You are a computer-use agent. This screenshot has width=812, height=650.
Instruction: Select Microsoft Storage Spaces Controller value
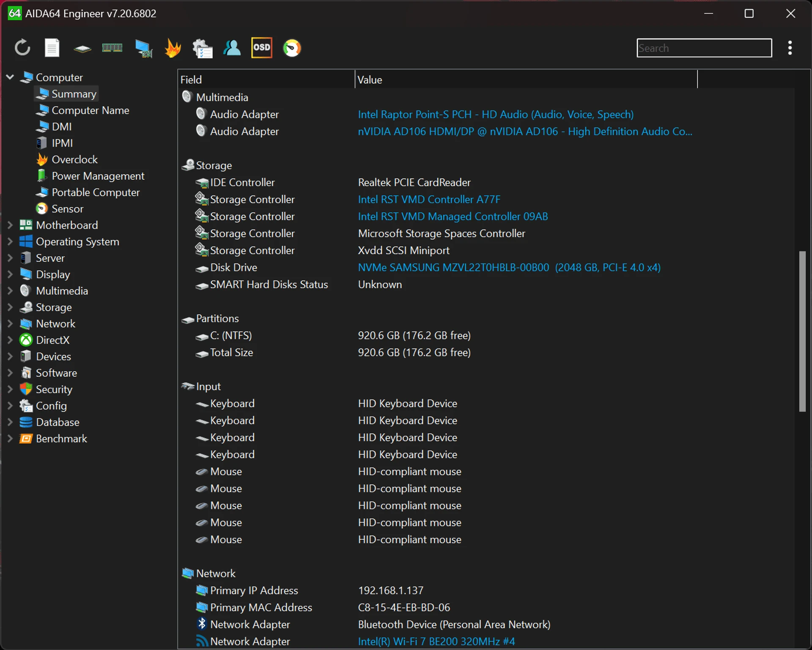441,233
